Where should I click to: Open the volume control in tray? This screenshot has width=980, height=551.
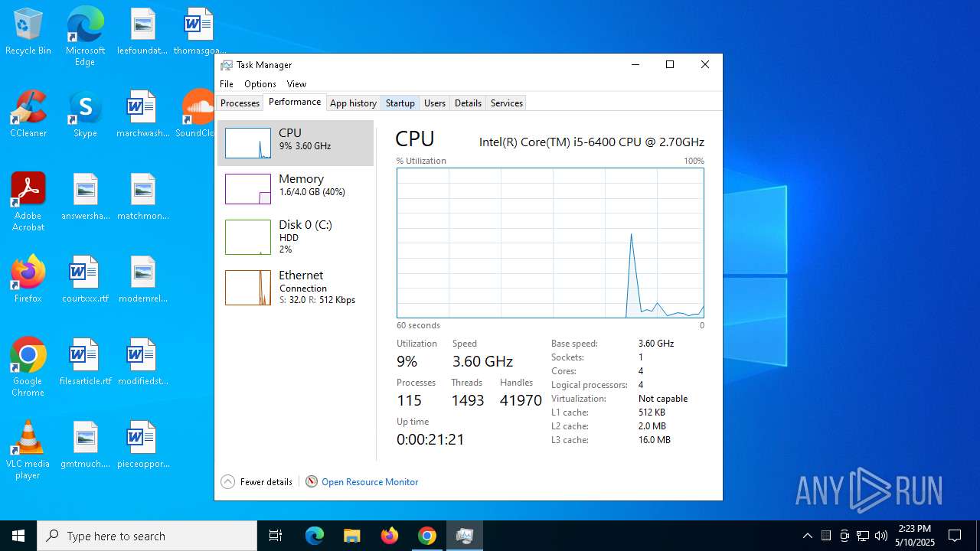point(881,536)
